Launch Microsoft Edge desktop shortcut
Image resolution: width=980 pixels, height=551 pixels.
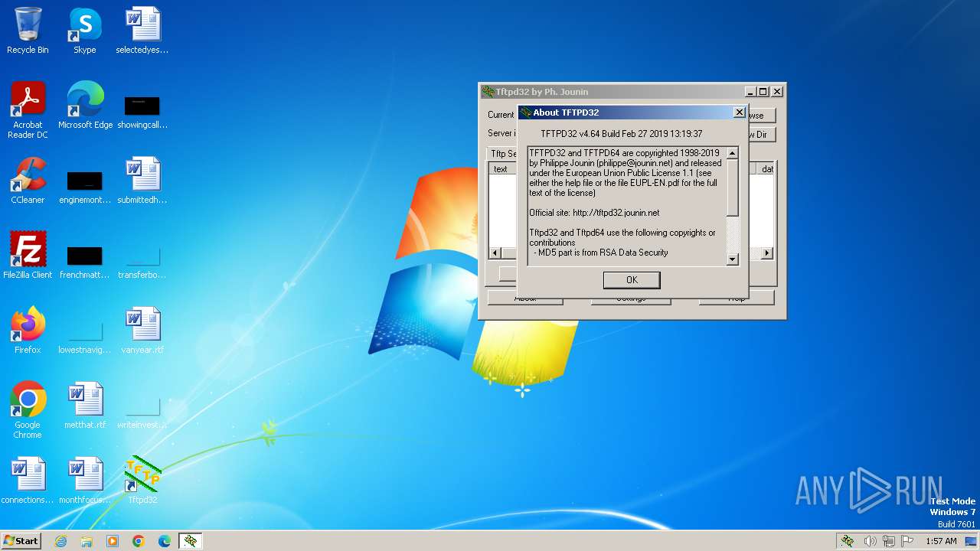[x=85, y=106]
